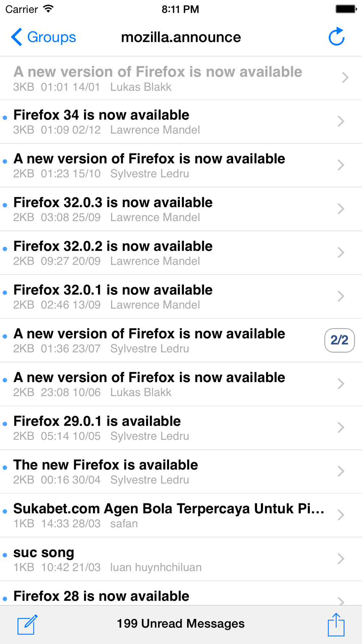The image size is (362, 644).
Task: Tap the Wi-Fi icon in status bar
Action: click(48, 9)
